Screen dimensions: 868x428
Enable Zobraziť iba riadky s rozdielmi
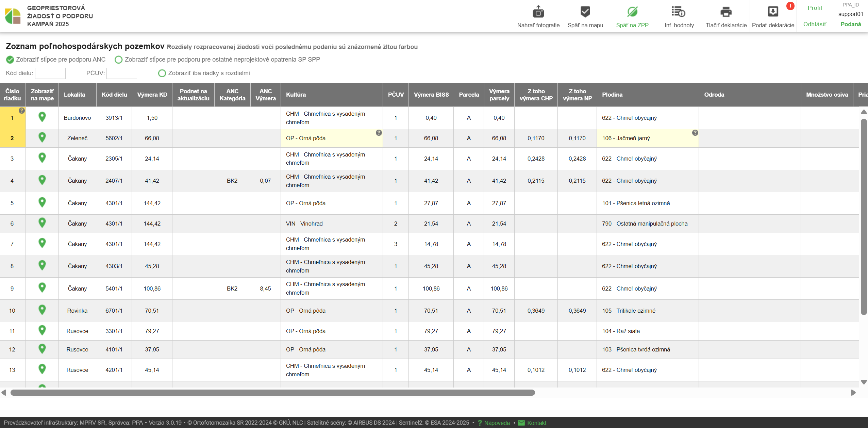(x=162, y=73)
